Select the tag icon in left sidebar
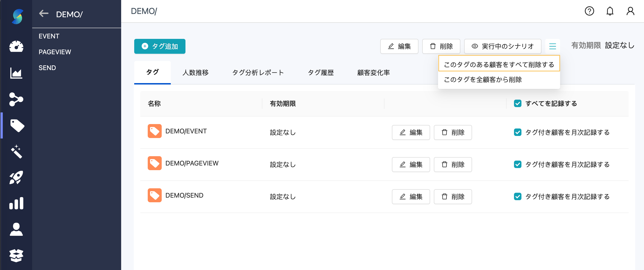This screenshot has height=270, width=644. (17, 125)
